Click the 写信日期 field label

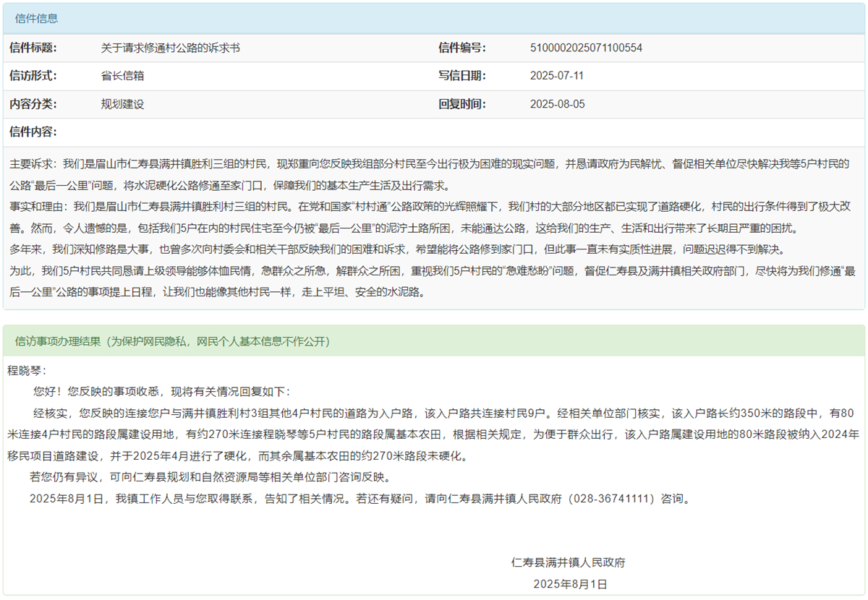pos(462,76)
